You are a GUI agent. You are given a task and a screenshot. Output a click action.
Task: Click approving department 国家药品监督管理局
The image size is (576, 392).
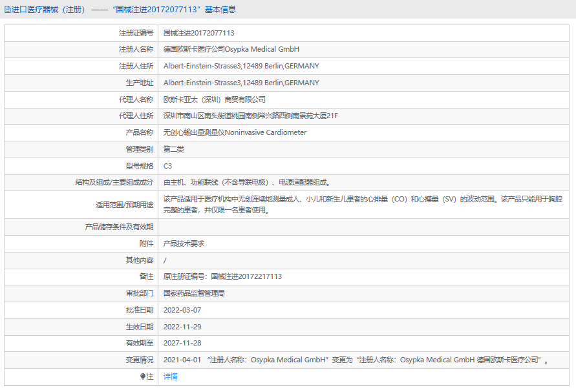(x=194, y=294)
